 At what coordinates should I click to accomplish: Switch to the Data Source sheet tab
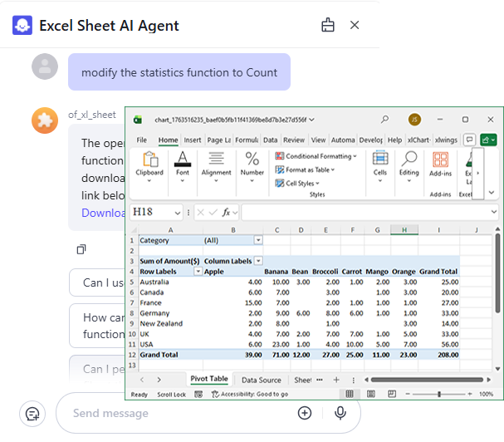[x=261, y=380]
